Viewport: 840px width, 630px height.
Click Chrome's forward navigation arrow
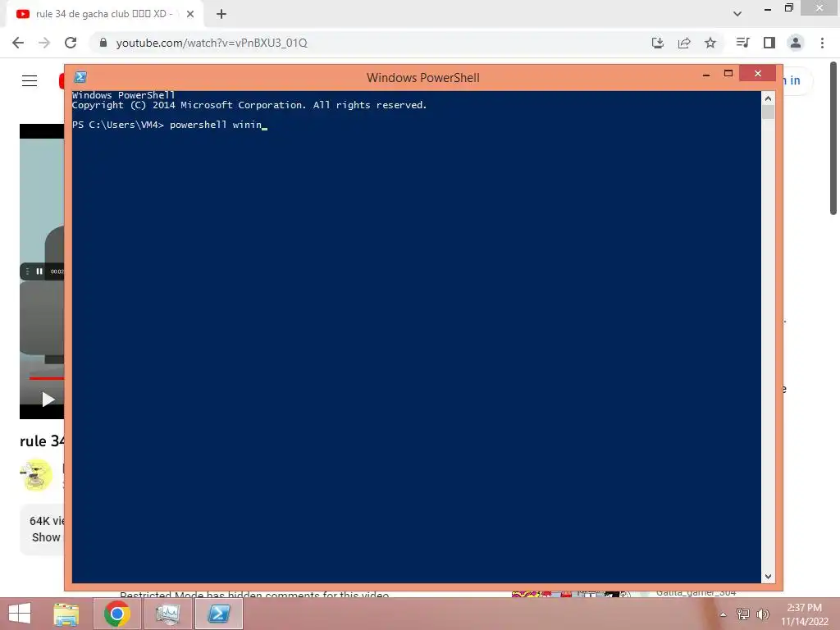click(x=44, y=43)
